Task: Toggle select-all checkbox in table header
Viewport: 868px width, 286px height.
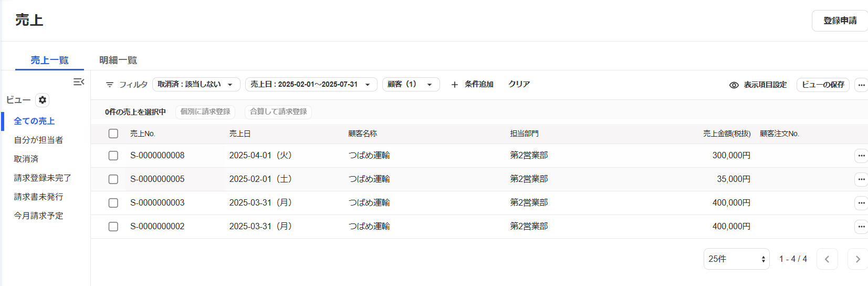Action: 113,134
